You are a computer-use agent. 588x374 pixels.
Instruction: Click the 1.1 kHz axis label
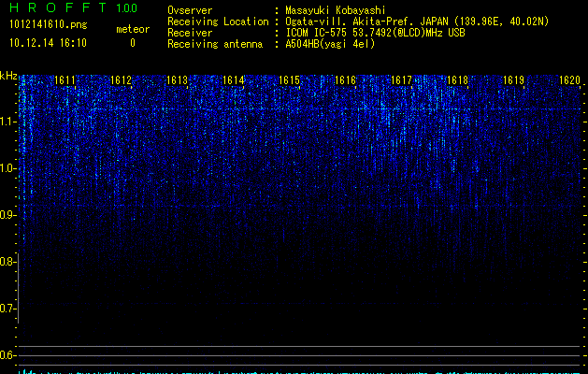click(x=7, y=122)
